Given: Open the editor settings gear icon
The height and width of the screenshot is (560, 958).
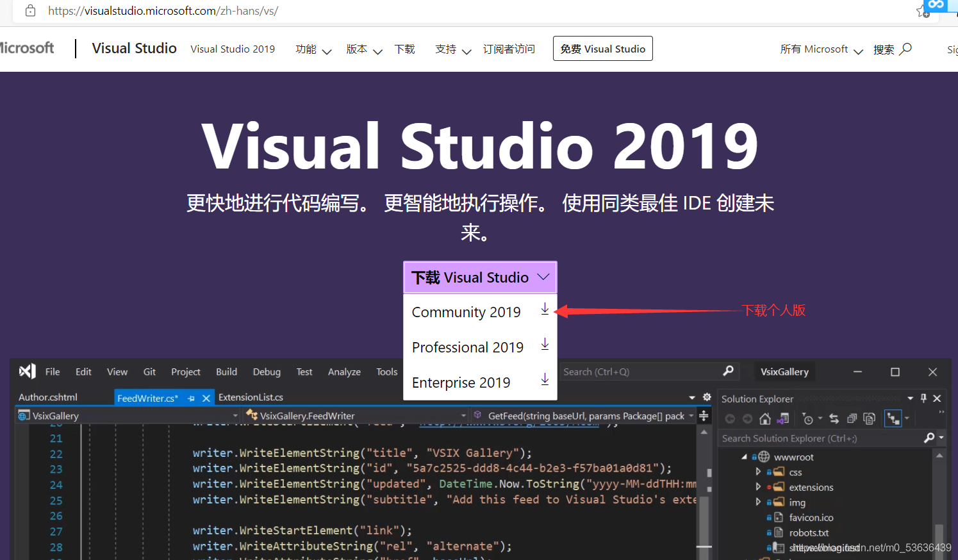Looking at the screenshot, I should tap(707, 397).
